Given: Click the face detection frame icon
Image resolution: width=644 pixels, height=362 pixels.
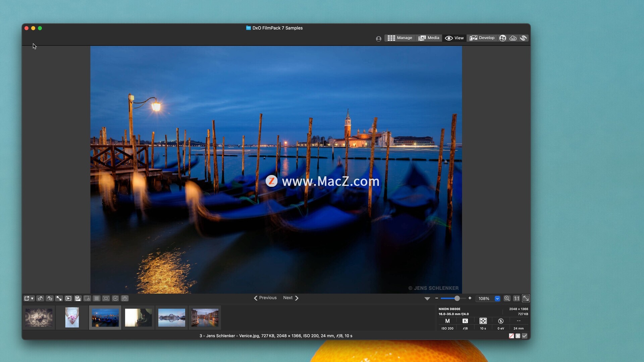Looking at the screenshot, I should pyautogui.click(x=106, y=298).
